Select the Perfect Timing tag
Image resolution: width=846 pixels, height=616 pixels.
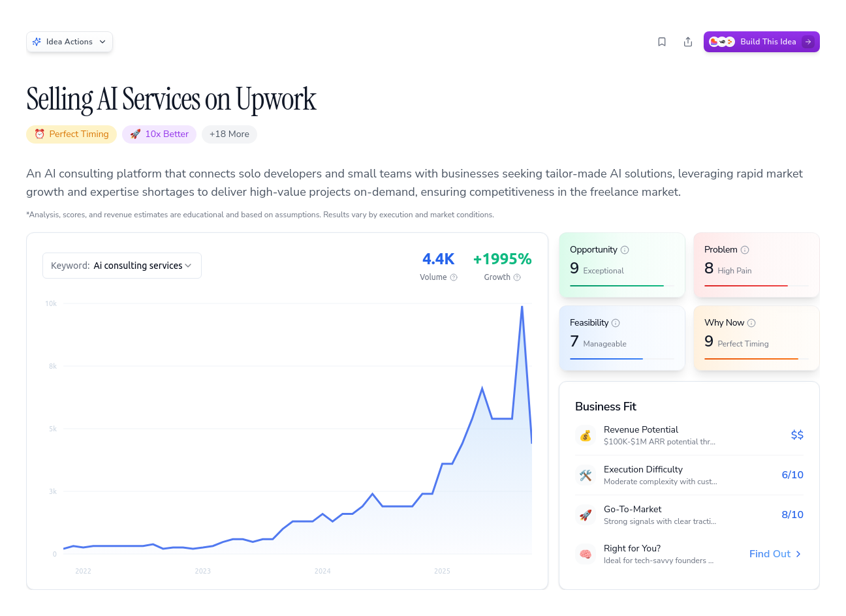(x=72, y=134)
